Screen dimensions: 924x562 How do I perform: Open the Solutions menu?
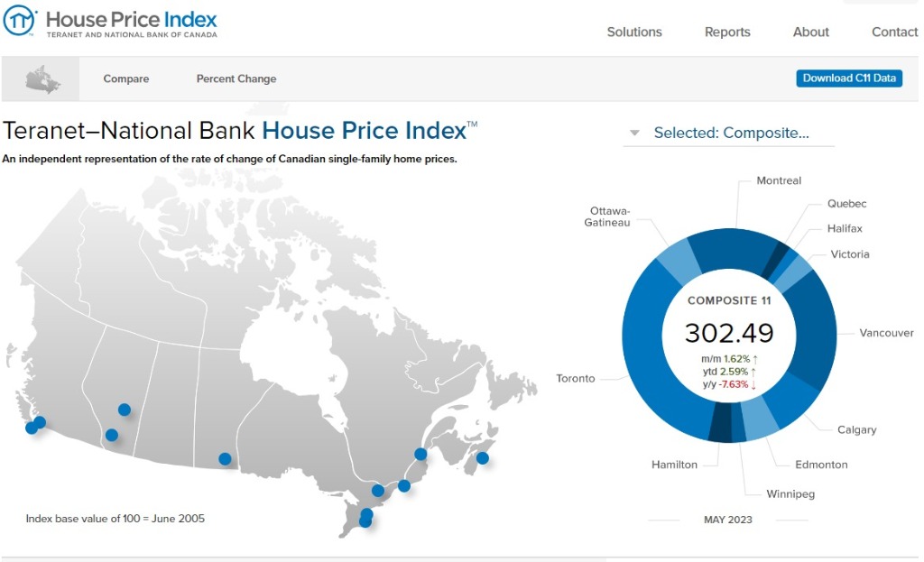[634, 32]
